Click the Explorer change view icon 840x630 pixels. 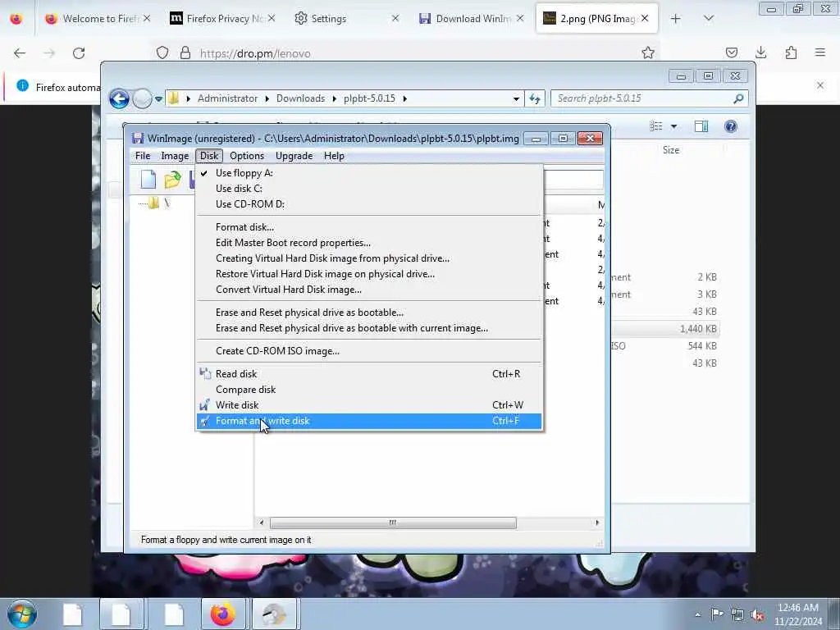(655, 126)
